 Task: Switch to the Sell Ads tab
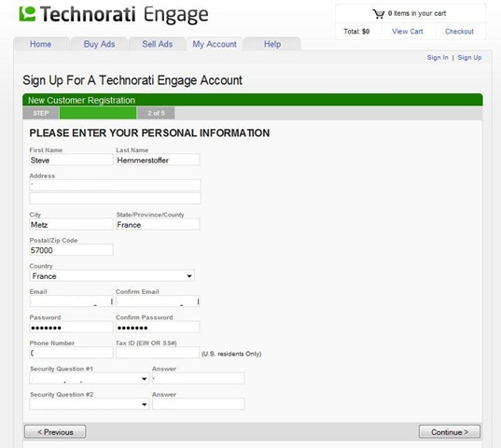click(x=157, y=44)
